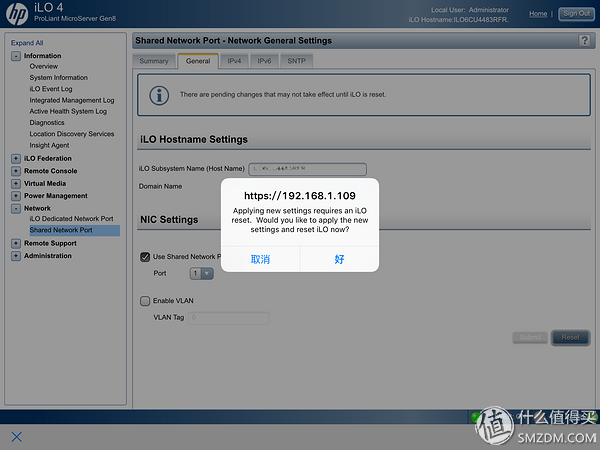Click the Expand All link
600x450 pixels.
(27, 43)
